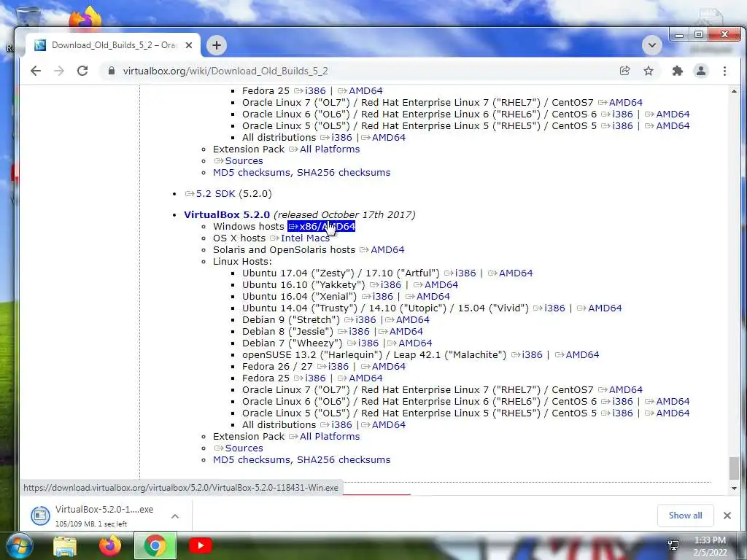Click network icon in system tray

(x=673, y=545)
